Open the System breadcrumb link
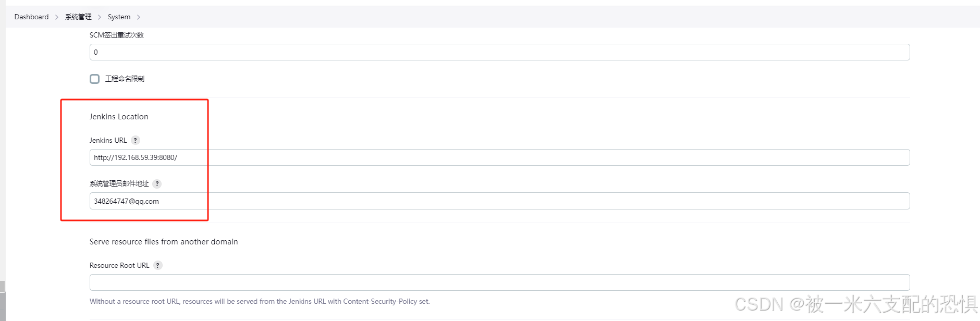Screen dimensions: 980x321 pos(119,17)
